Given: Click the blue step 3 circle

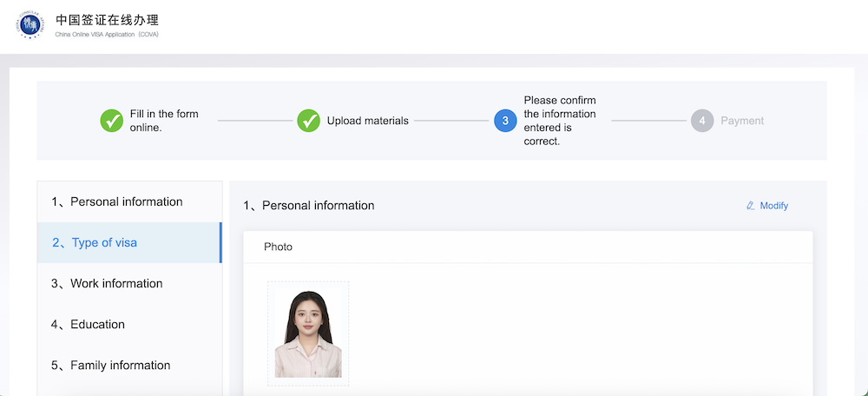Looking at the screenshot, I should [x=505, y=121].
